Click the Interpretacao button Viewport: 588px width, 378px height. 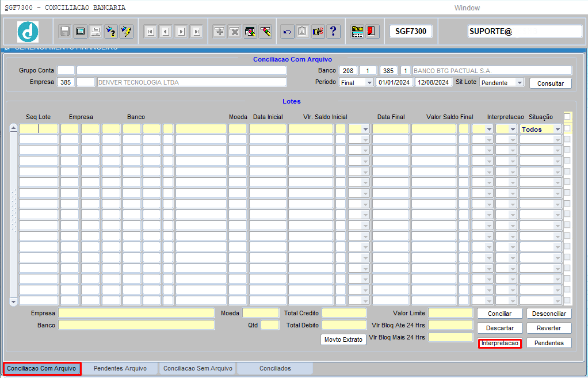(499, 343)
